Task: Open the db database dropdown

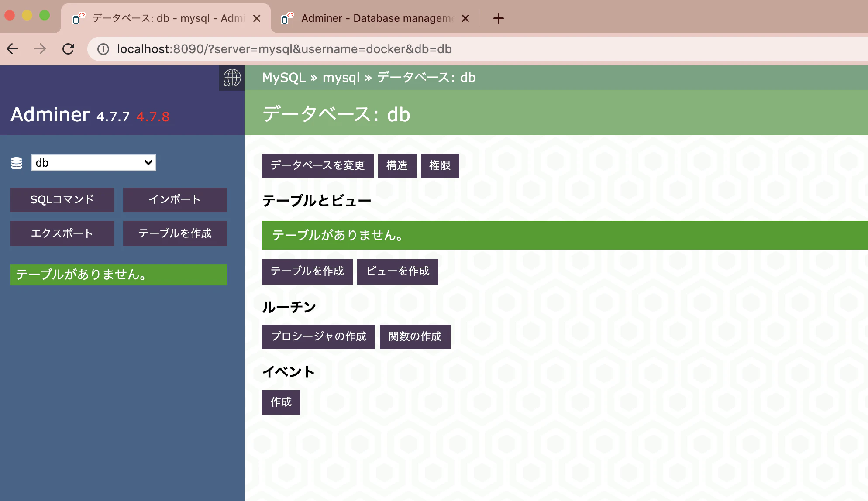Action: click(93, 163)
